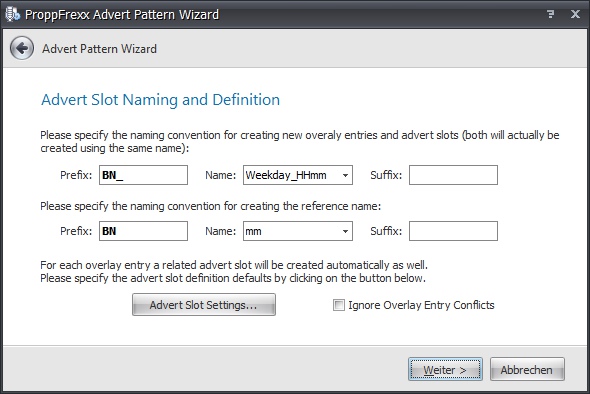The image size is (590, 394).
Task: Go back using the round arrow button
Action: [x=22, y=48]
